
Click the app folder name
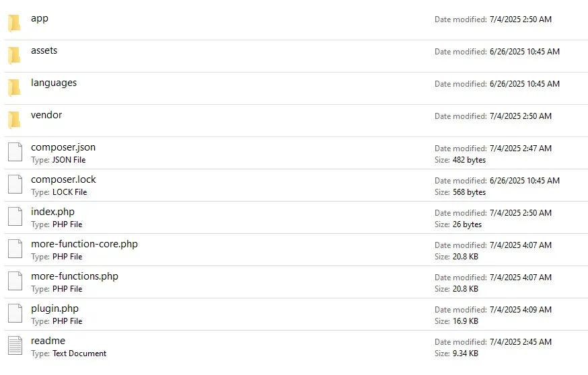coord(40,18)
